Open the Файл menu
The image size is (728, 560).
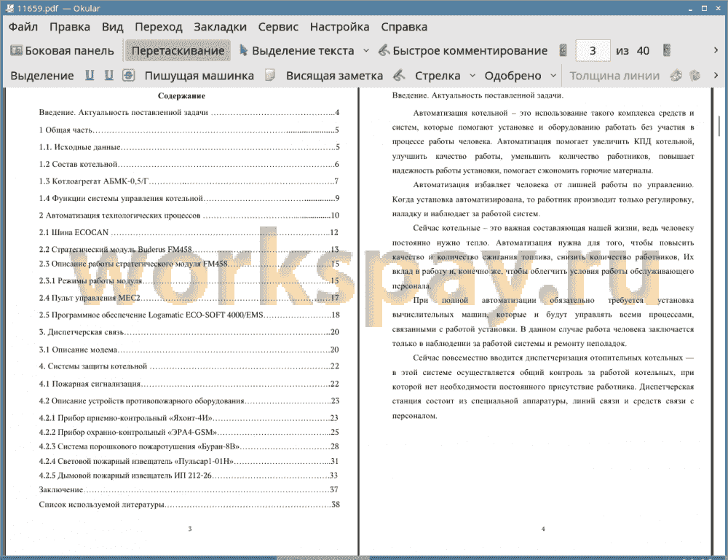pyautogui.click(x=23, y=27)
